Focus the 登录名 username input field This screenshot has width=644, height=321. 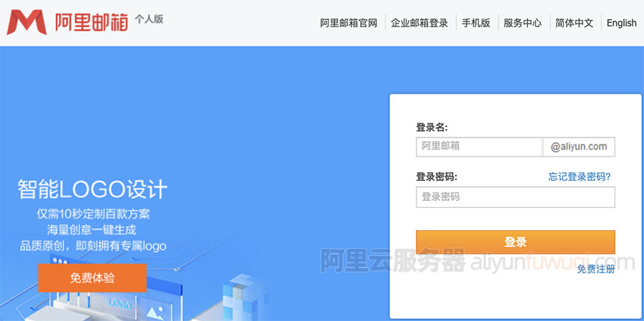pyautogui.click(x=479, y=147)
